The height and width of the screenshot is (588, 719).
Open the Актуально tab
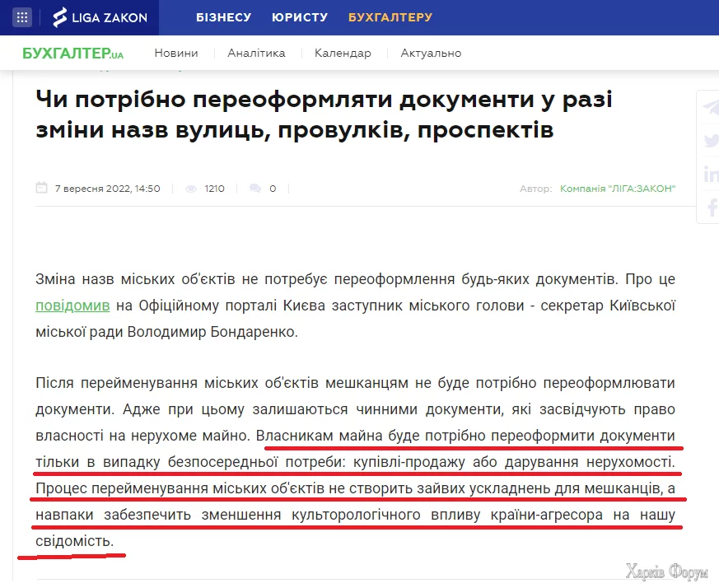click(x=431, y=54)
